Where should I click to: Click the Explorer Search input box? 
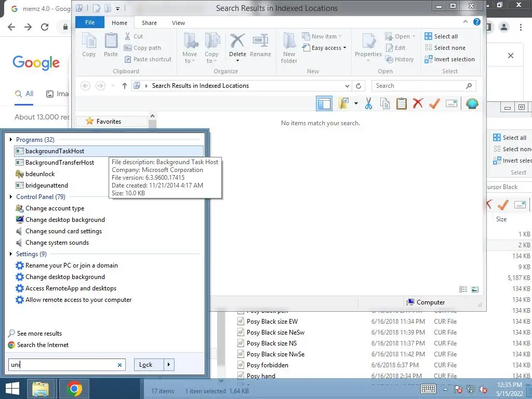tap(424, 86)
